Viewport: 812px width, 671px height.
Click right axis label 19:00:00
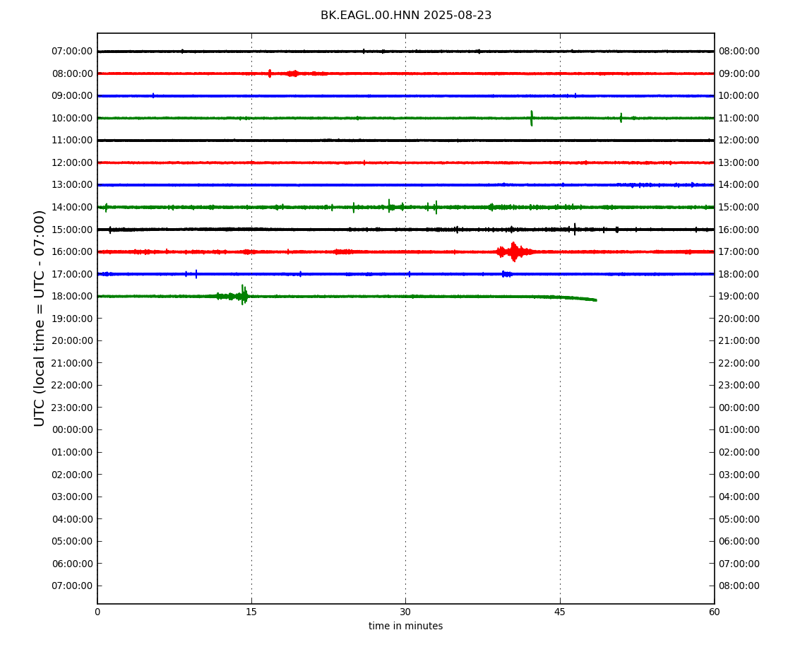(739, 297)
